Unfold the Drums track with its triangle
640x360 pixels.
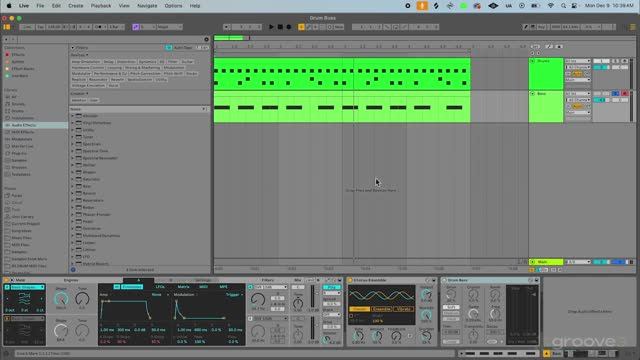[532, 61]
